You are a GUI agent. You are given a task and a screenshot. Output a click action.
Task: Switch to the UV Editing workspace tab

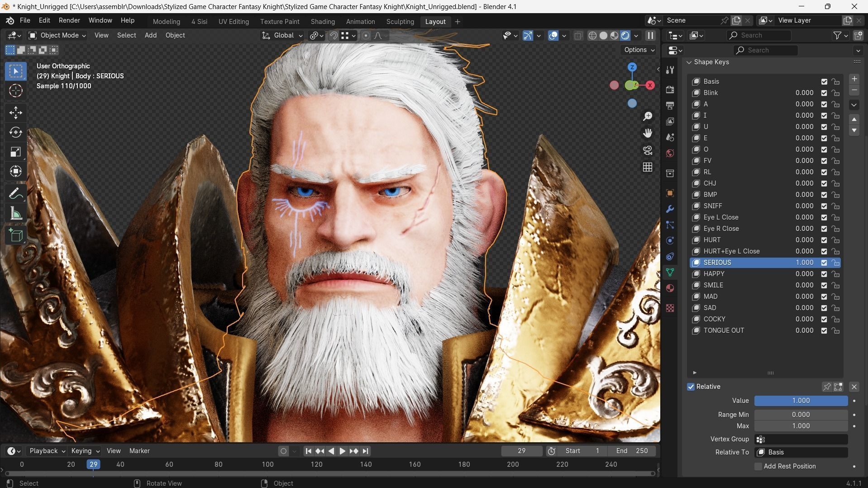(x=234, y=22)
